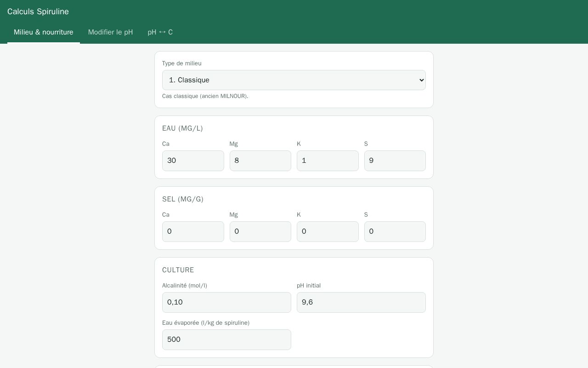Image resolution: width=588 pixels, height=368 pixels.
Task: Click the EAU (MG/L) section heading
Action: 182,128
